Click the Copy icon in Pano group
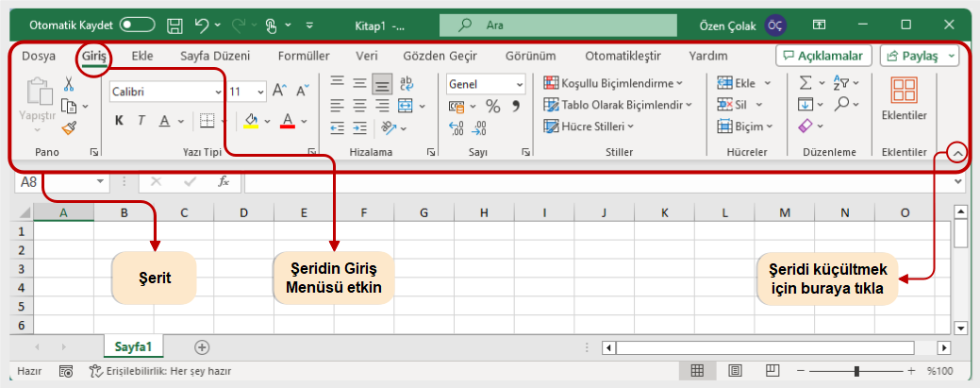Viewport: 980px width, 388px height. [69, 106]
